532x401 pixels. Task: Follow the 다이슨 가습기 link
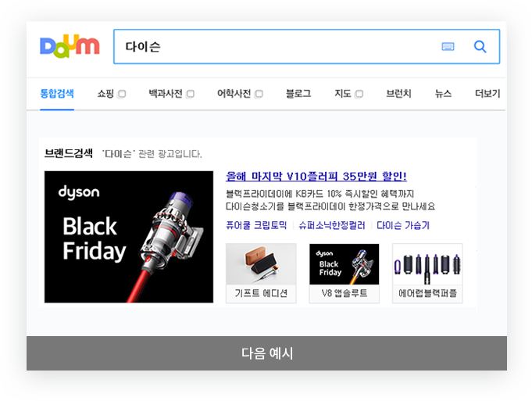pos(403,225)
